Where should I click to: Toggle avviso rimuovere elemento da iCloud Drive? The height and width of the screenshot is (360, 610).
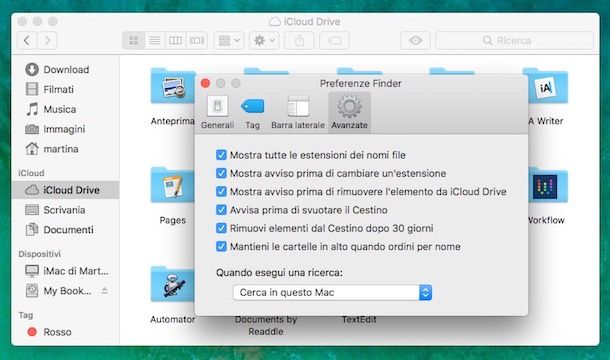click(221, 191)
